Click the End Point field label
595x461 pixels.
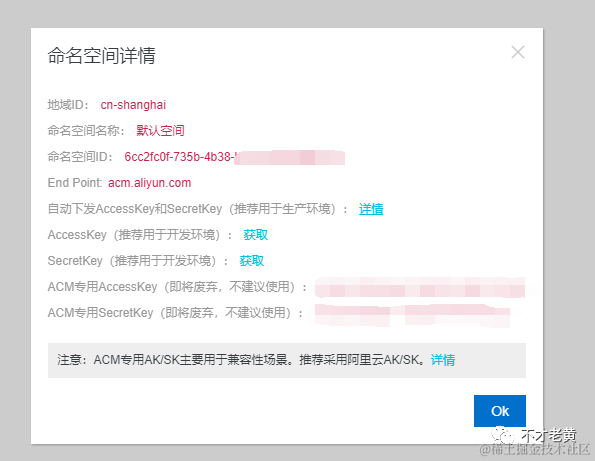[75, 183]
